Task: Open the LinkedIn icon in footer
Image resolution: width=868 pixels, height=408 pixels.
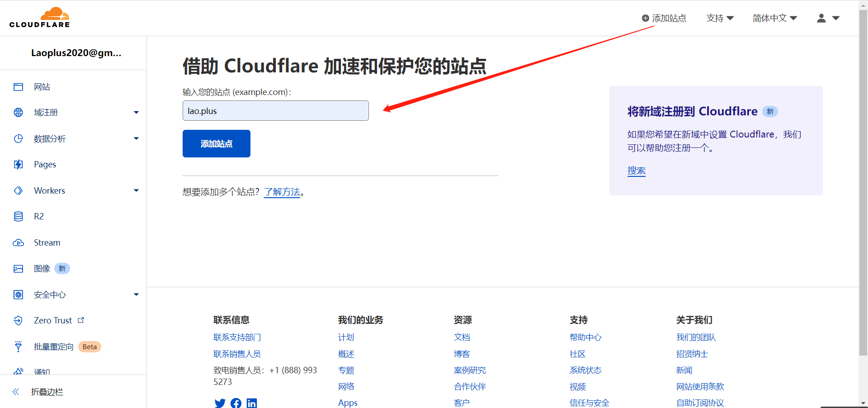Action: (252, 403)
